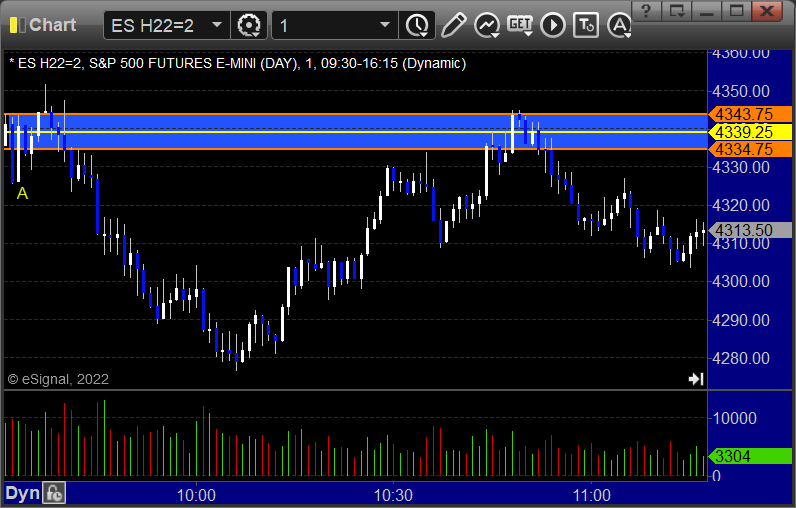Click the 4300.00 price axis label

(x=741, y=281)
